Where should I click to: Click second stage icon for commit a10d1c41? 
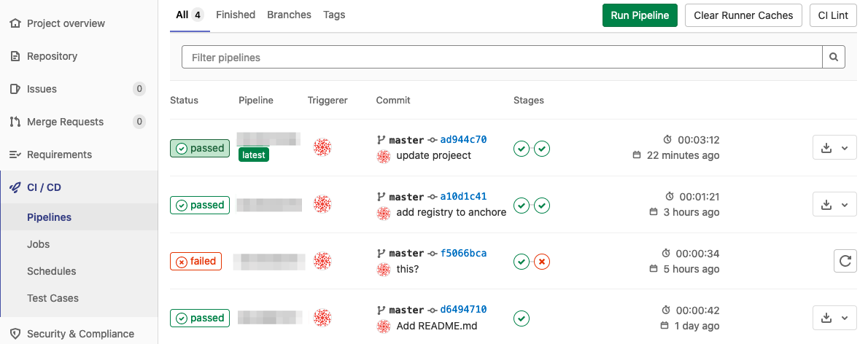tap(541, 206)
